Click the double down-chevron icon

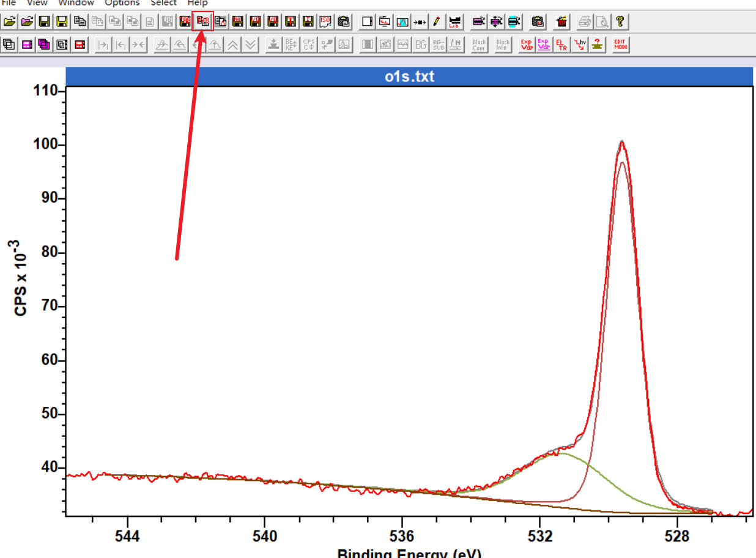pyautogui.click(x=250, y=45)
